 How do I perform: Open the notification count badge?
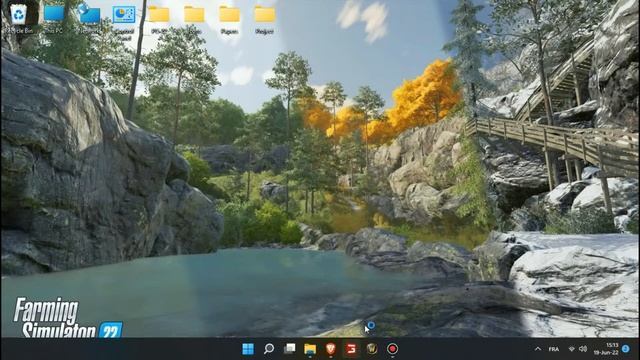click(x=626, y=349)
